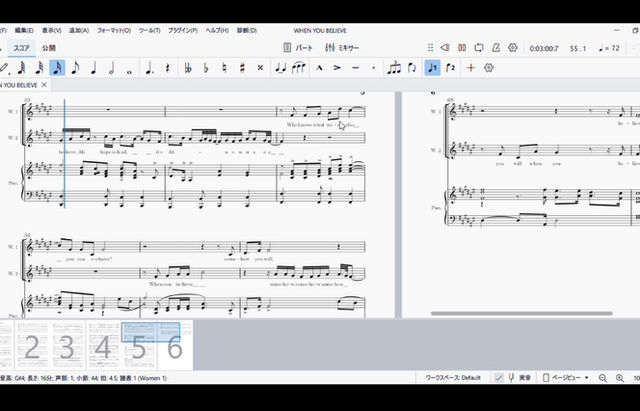Viewport: 640px width, 411px height.
Task: Click the 0:03:00:7 playback time
Action: click(x=544, y=49)
